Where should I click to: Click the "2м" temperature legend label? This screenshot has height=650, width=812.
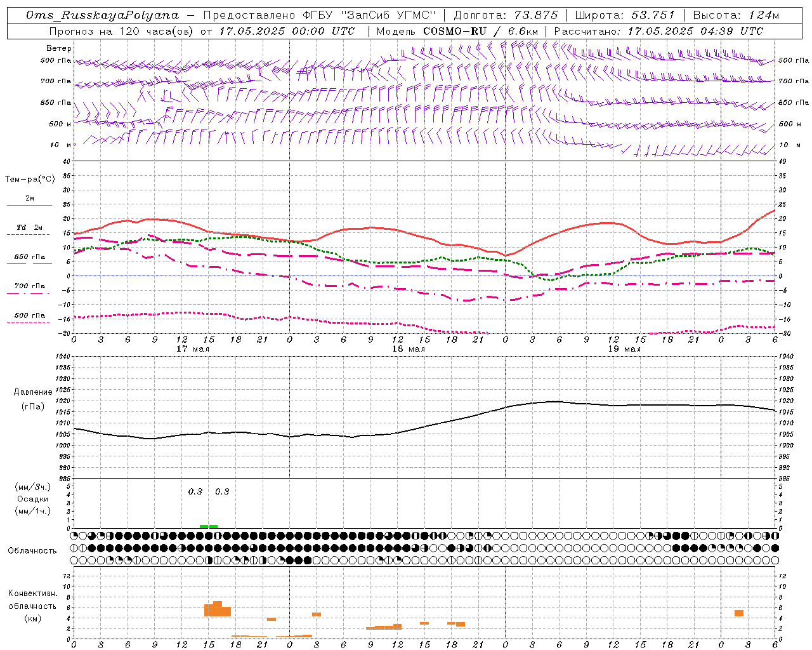(x=30, y=198)
